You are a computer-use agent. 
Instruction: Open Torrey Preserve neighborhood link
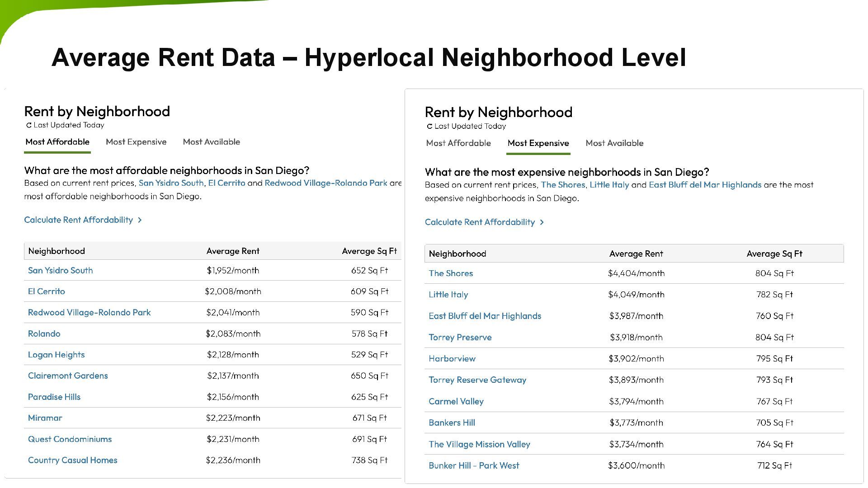click(x=460, y=338)
